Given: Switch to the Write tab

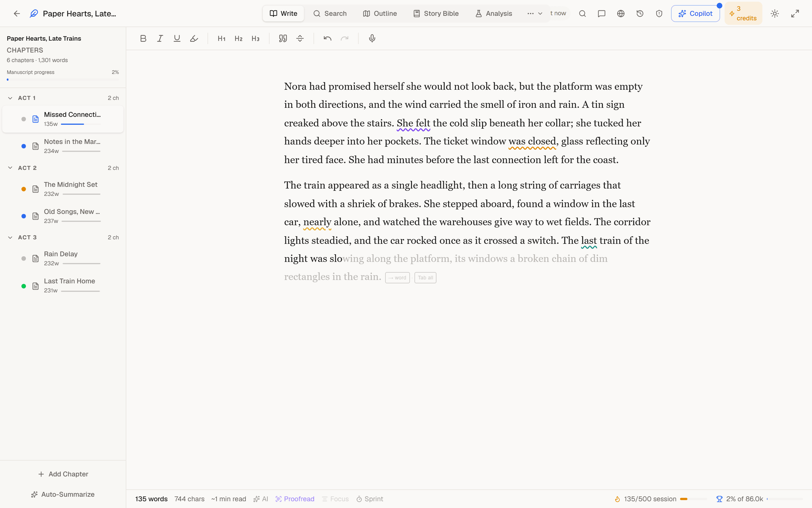Looking at the screenshot, I should 283,14.
